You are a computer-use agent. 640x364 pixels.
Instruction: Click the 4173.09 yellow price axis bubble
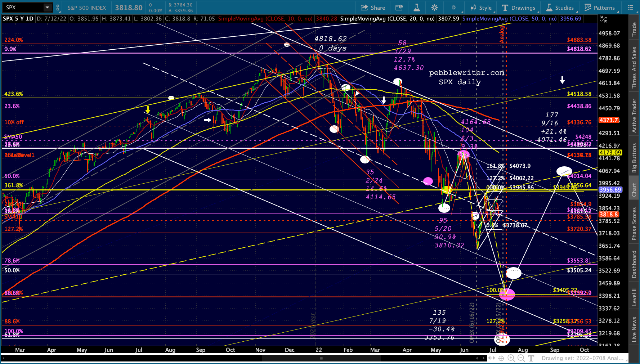point(610,153)
